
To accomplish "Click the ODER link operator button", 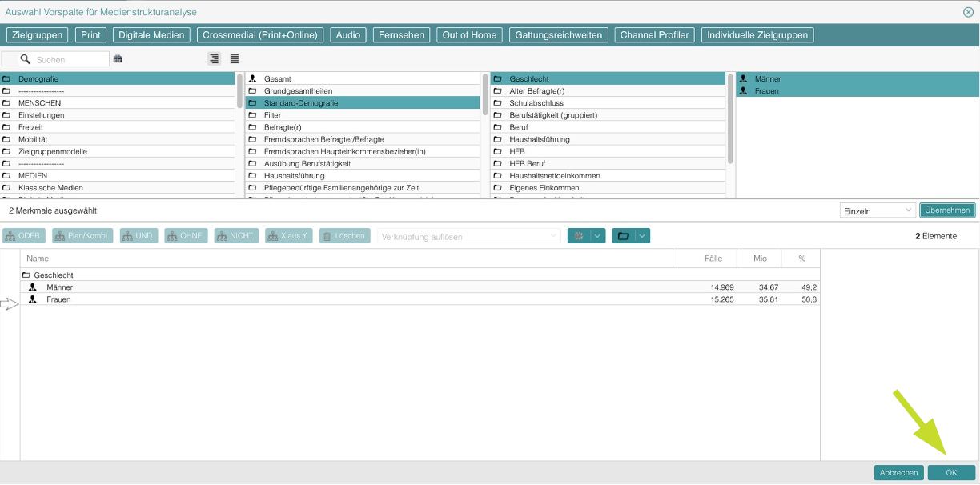I will pyautogui.click(x=24, y=236).
